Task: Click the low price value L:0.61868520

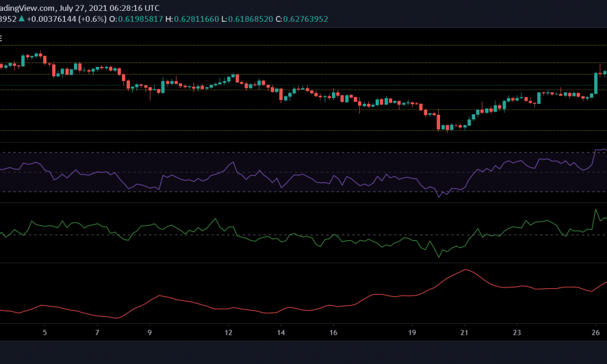Action: (x=247, y=19)
